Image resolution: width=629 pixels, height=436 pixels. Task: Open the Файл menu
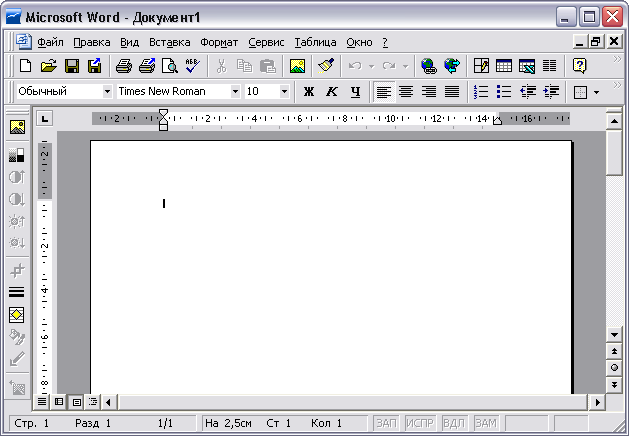50,42
